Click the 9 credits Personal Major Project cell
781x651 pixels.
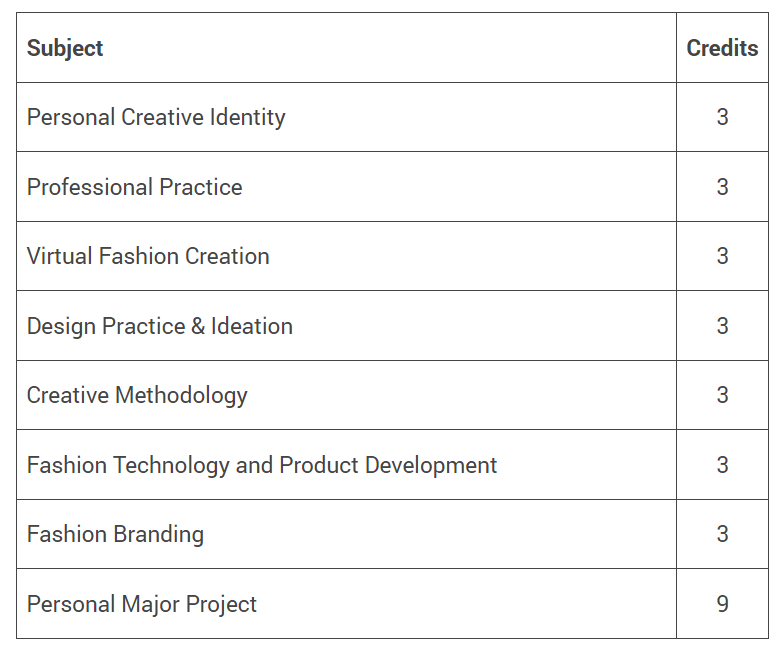(x=722, y=604)
